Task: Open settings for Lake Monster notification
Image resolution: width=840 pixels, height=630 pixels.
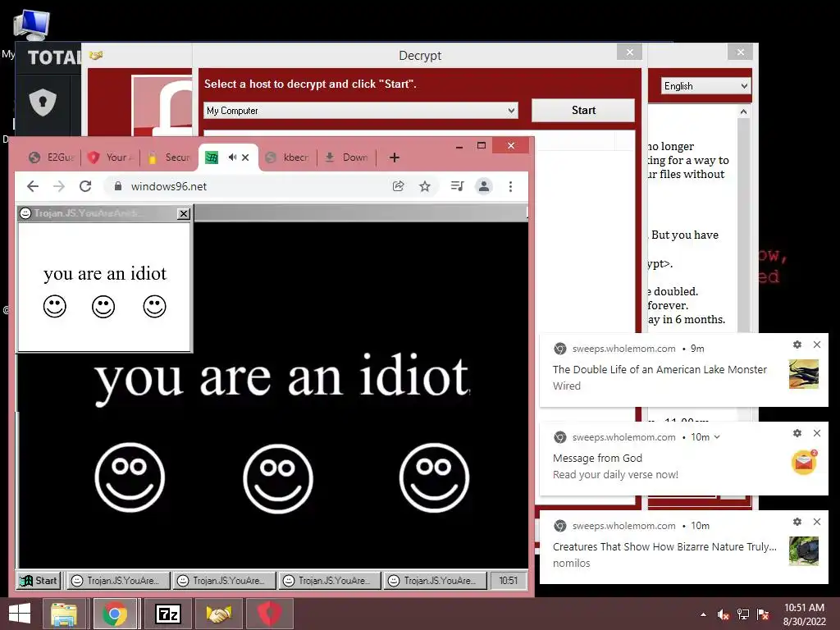Action: (x=797, y=345)
